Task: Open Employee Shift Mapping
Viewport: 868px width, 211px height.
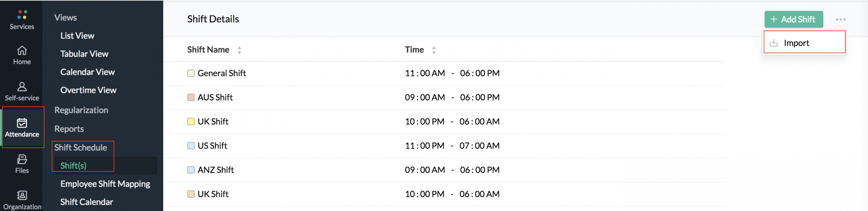Action: (105, 184)
